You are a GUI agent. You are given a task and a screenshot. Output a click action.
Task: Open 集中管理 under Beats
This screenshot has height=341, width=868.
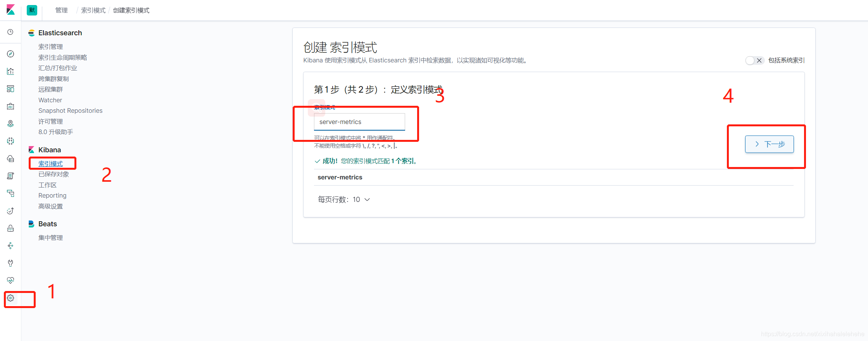(x=50, y=238)
